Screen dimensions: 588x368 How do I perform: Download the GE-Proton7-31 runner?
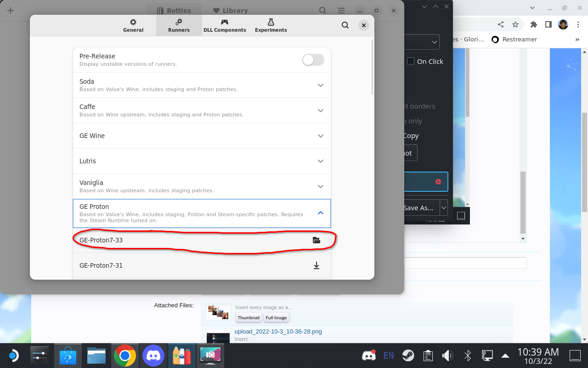pos(316,265)
